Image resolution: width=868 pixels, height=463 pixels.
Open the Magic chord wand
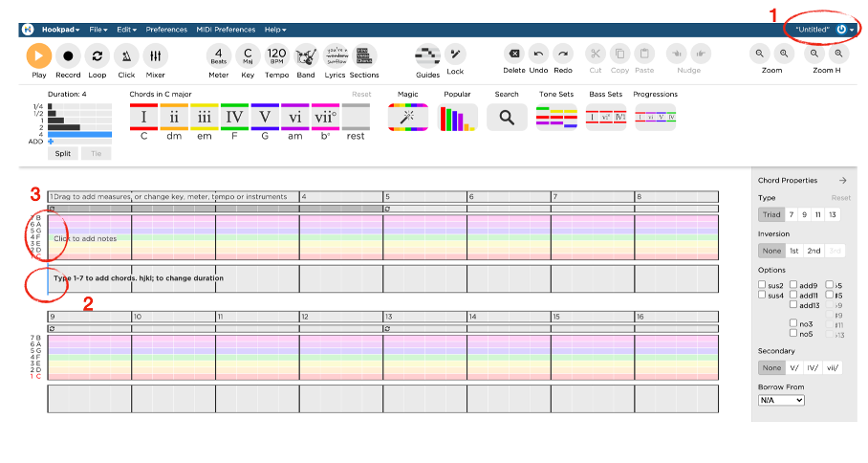tap(408, 117)
